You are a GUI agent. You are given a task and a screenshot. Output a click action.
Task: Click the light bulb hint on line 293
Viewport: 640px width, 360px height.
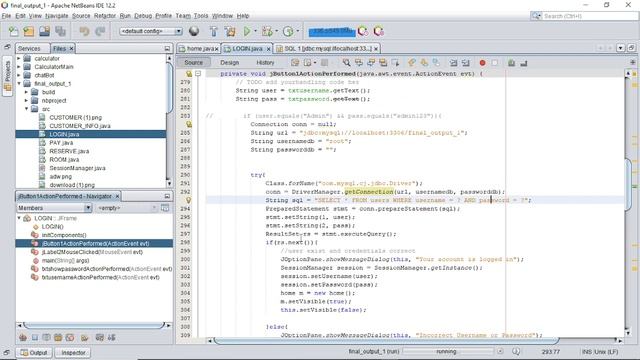click(x=189, y=200)
